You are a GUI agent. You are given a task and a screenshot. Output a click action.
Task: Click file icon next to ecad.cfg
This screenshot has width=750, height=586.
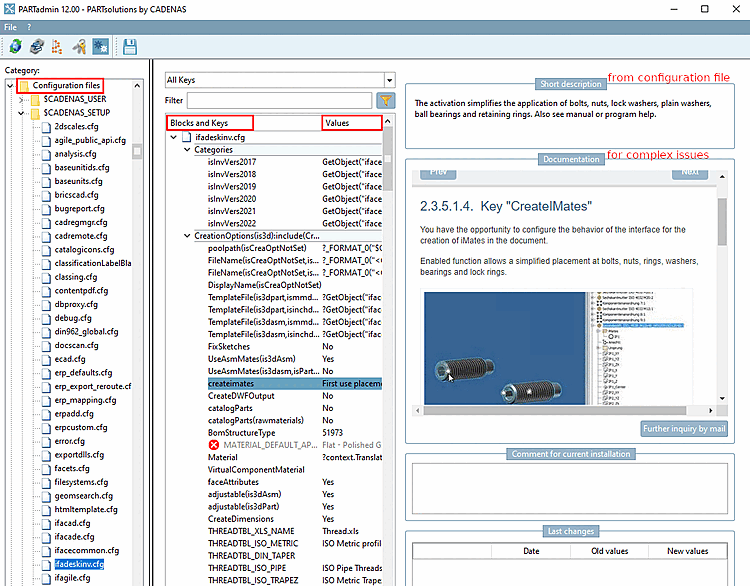pyautogui.click(x=46, y=359)
